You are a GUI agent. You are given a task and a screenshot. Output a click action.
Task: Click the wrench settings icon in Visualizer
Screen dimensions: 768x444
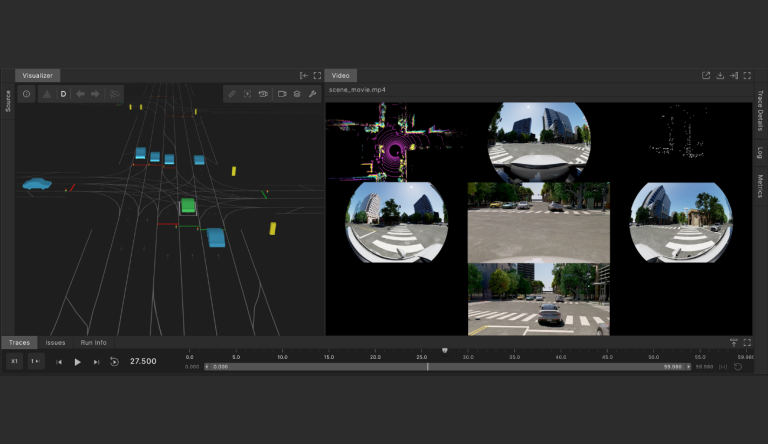tap(312, 94)
